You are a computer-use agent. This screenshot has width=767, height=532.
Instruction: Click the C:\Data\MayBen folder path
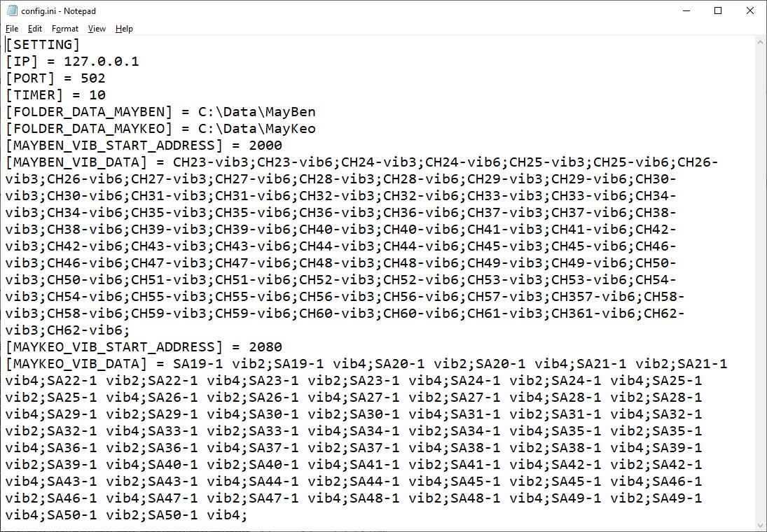point(256,112)
